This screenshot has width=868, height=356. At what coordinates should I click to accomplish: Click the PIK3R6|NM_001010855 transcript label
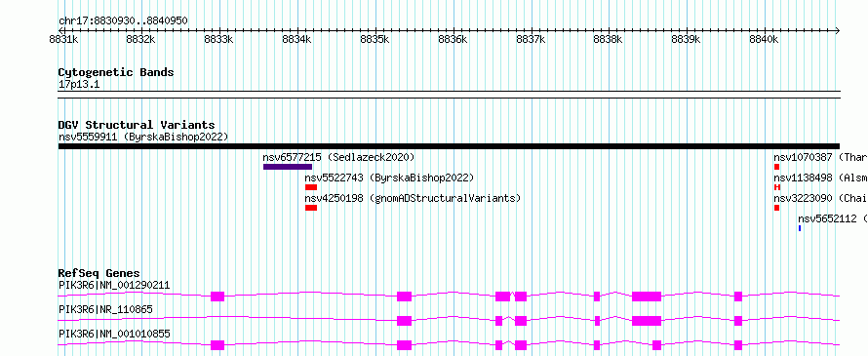tap(114, 334)
